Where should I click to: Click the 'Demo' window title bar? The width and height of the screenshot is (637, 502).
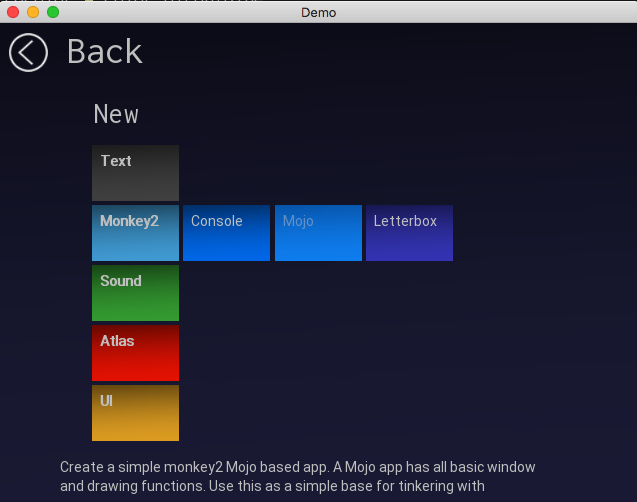tap(318, 12)
